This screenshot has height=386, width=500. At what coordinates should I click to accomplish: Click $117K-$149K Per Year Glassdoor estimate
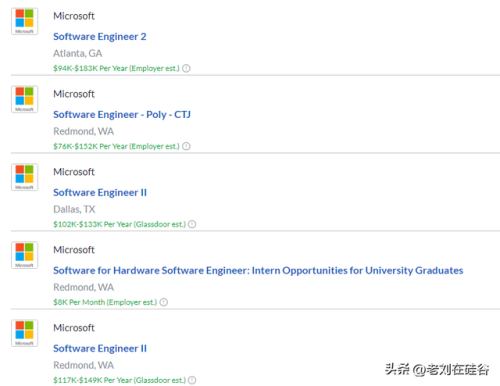(x=119, y=380)
